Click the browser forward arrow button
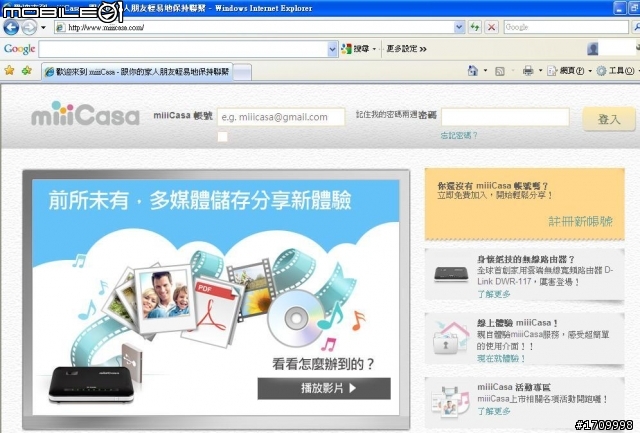The width and height of the screenshot is (640, 433). 29,27
